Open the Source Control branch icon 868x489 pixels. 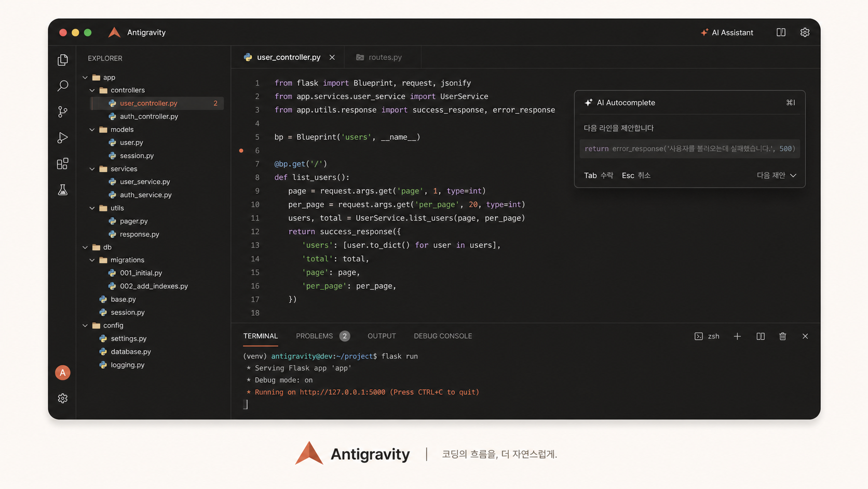pos(63,112)
